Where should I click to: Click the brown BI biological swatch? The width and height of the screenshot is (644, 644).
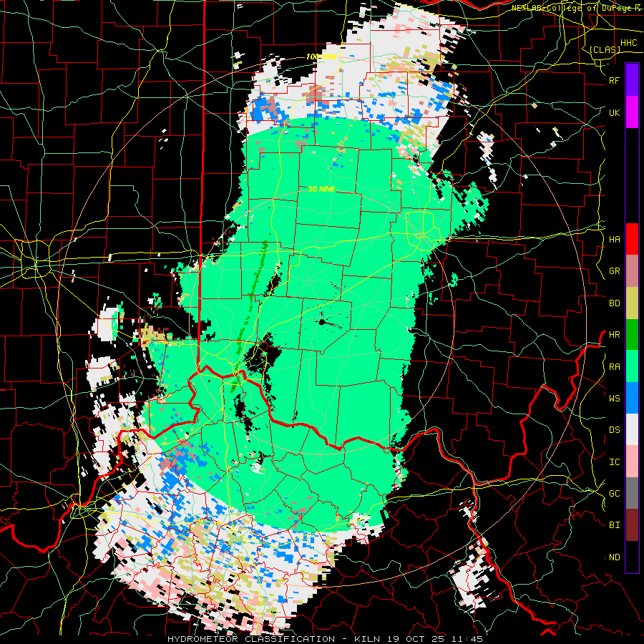point(632,525)
